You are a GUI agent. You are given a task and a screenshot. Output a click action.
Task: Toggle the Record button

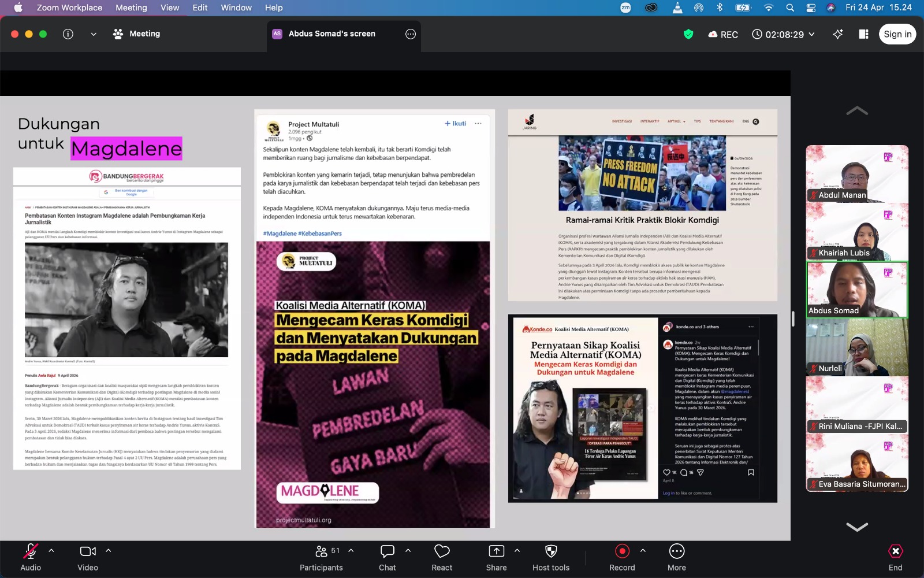(x=622, y=558)
